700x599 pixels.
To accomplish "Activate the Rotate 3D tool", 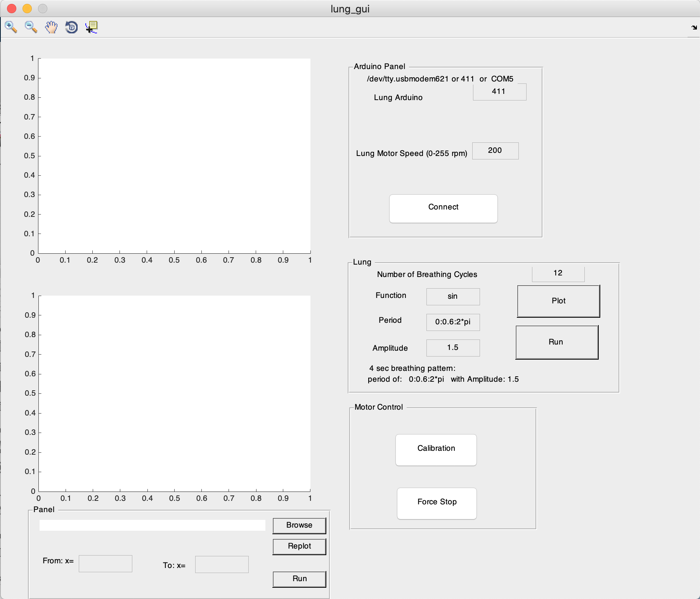I will click(x=71, y=27).
